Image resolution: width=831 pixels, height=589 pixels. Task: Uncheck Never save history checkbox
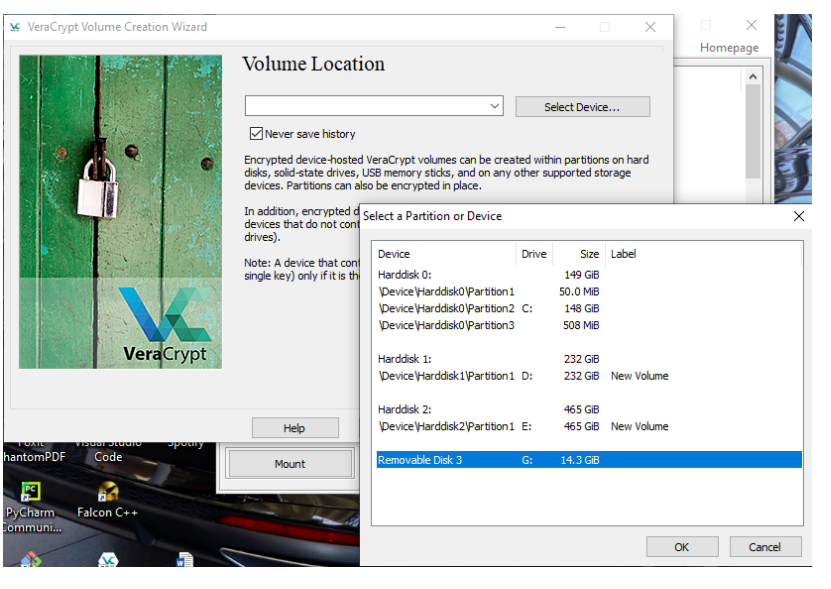tap(256, 134)
